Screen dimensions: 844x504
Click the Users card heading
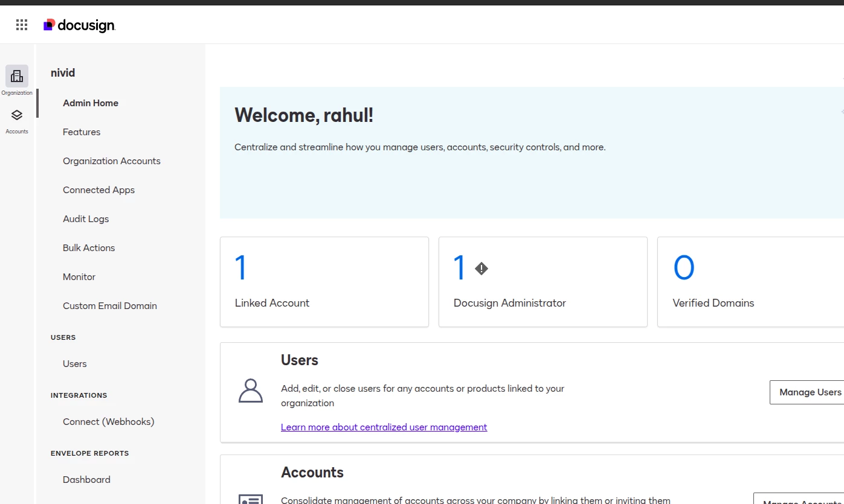(x=300, y=360)
